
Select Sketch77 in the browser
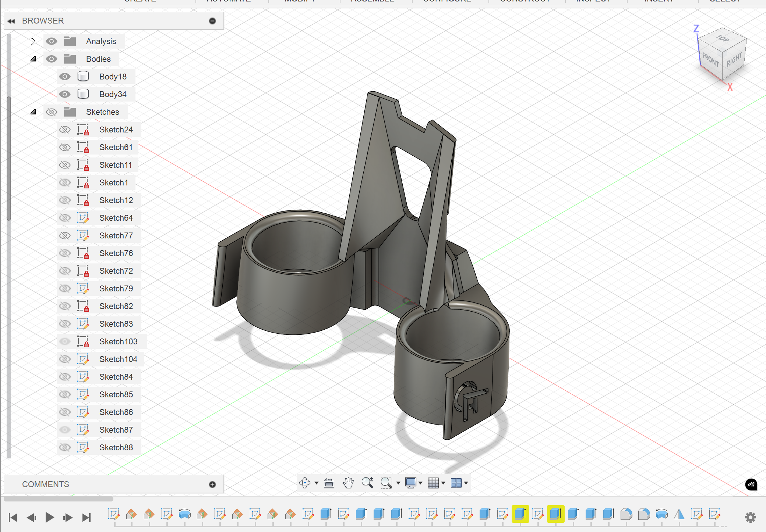tap(116, 235)
